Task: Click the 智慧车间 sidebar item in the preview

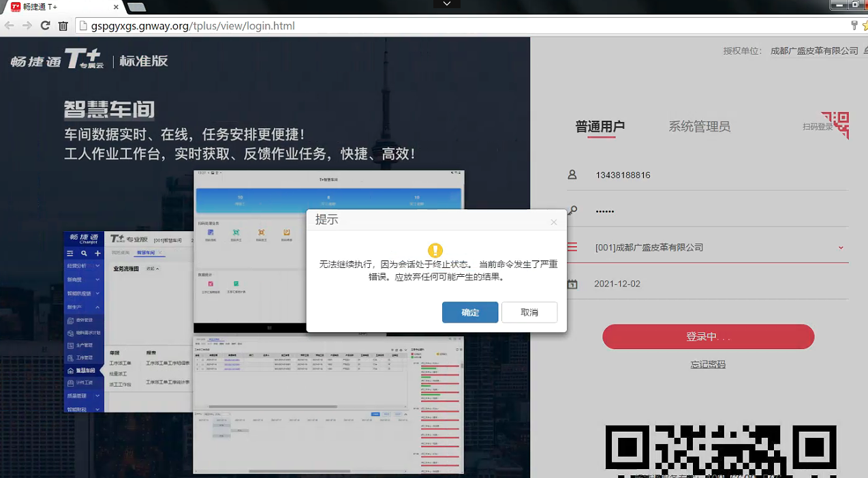Action: tap(85, 370)
